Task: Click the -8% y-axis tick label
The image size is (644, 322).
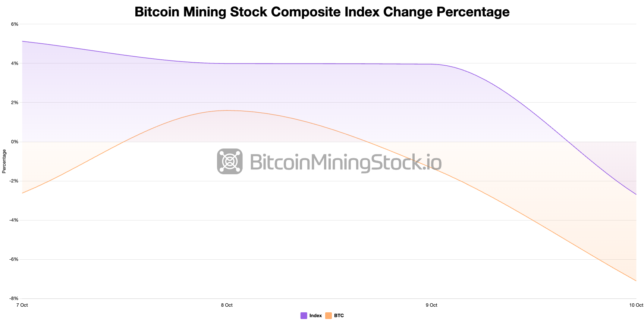Action: tap(14, 298)
